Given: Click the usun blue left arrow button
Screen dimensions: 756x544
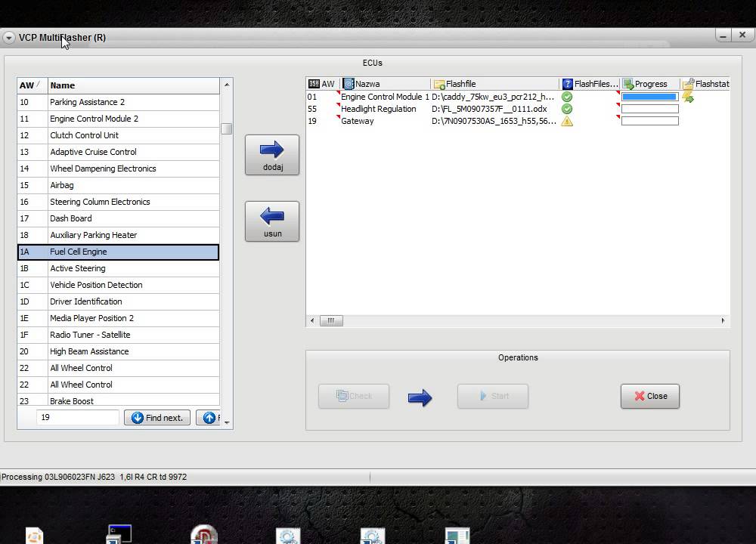Looking at the screenshot, I should tap(272, 221).
